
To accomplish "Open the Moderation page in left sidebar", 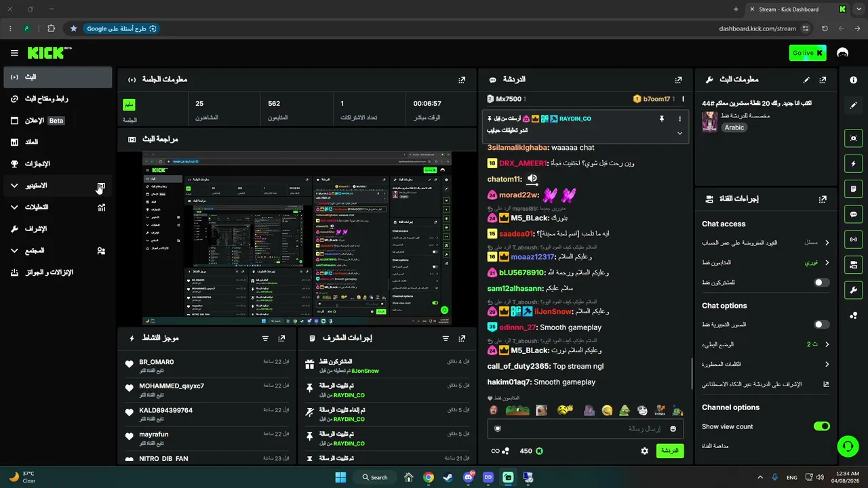I will pyautogui.click(x=58, y=229).
